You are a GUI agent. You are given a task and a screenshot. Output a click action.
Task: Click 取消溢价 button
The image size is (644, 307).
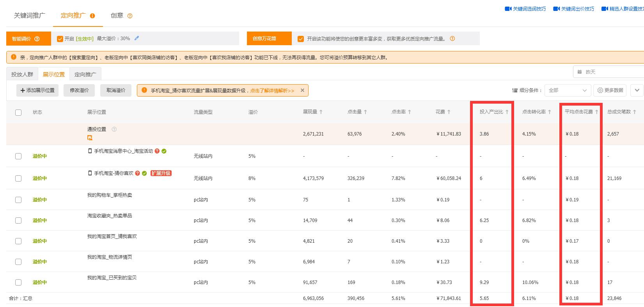116,90
